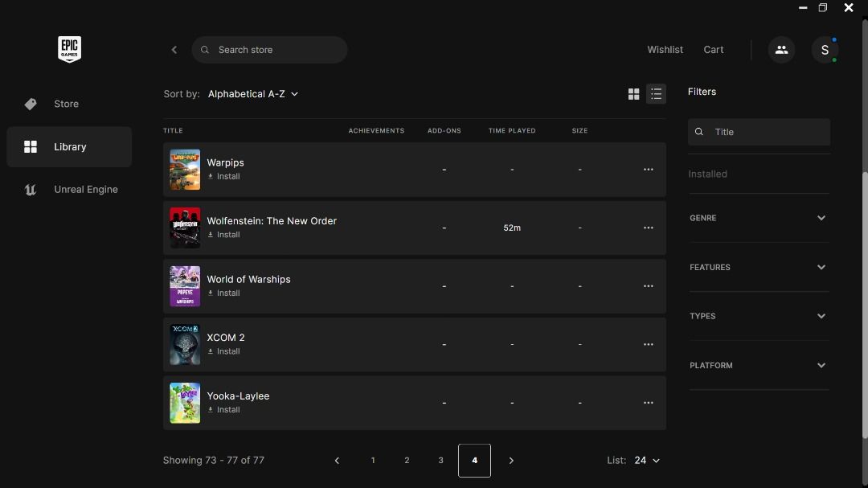Install Wolfenstein: The New Order

pyautogui.click(x=224, y=235)
